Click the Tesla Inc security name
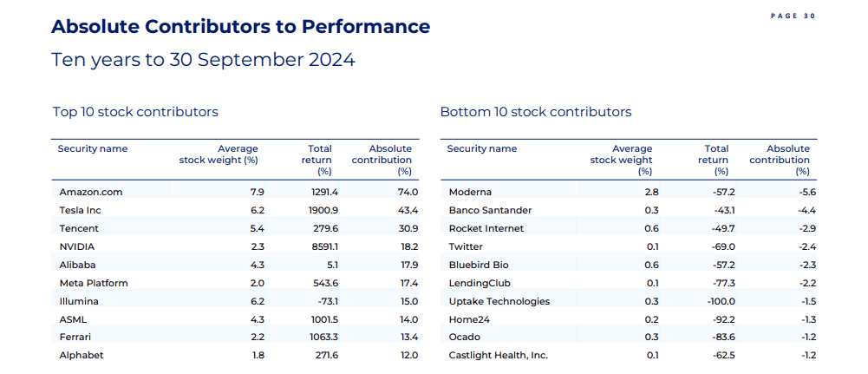 [x=82, y=210]
